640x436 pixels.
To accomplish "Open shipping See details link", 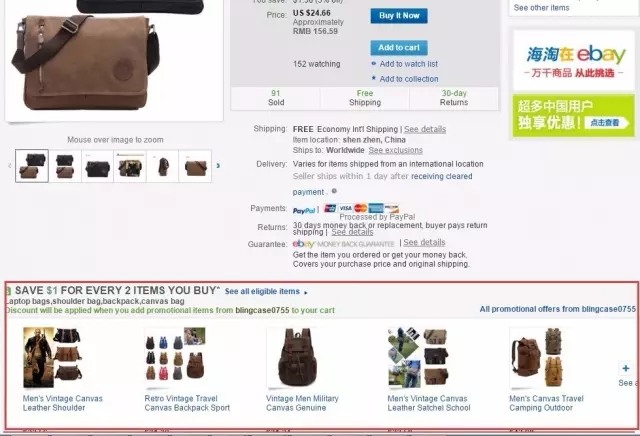I will point(425,129).
